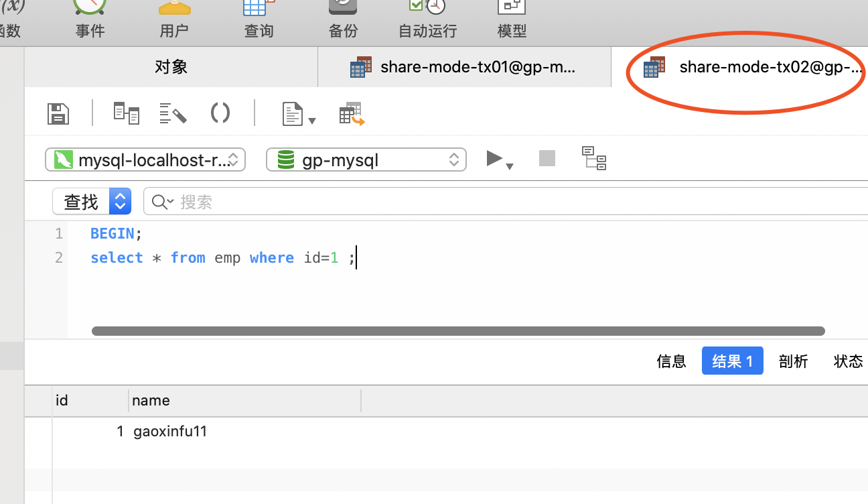The image size is (868, 504).
Task: Click the export result table icon
Action: 352,114
